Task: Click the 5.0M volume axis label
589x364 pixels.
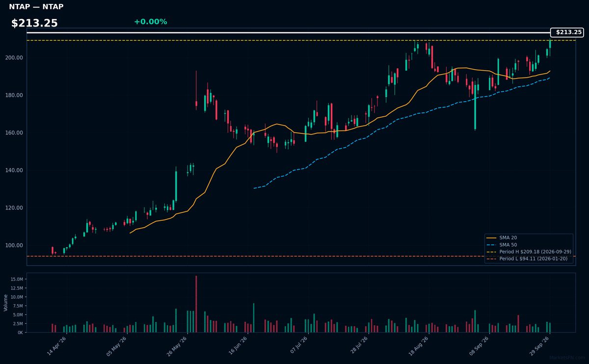Action: click(x=18, y=314)
